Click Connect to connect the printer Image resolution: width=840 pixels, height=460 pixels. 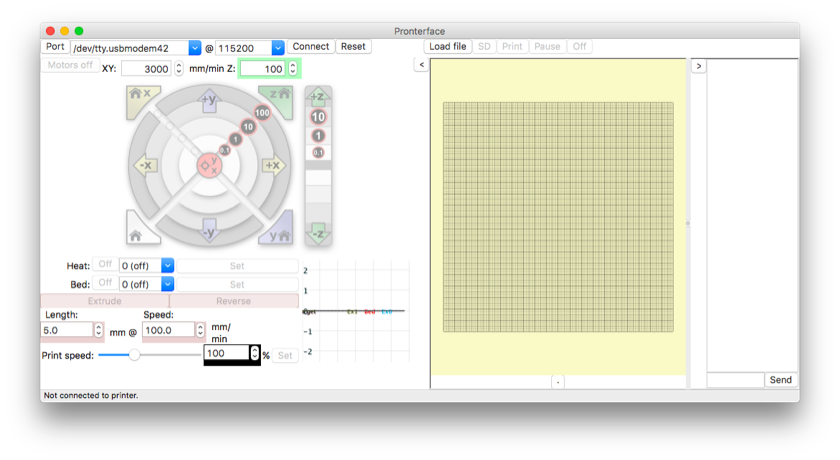tap(311, 47)
